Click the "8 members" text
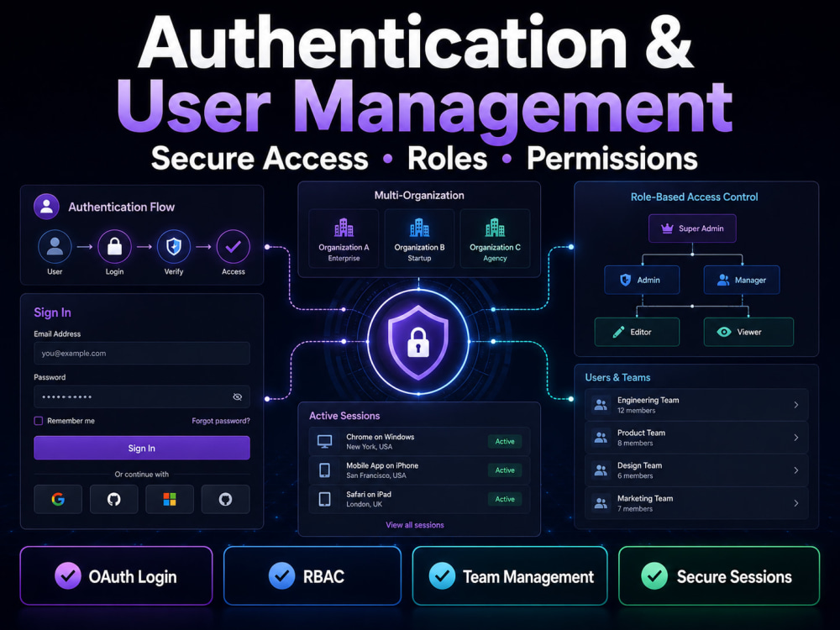The height and width of the screenshot is (630, 840). tap(635, 443)
